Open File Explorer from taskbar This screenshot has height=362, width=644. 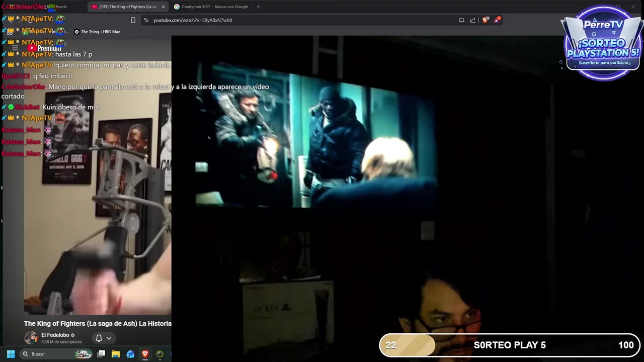116,354
